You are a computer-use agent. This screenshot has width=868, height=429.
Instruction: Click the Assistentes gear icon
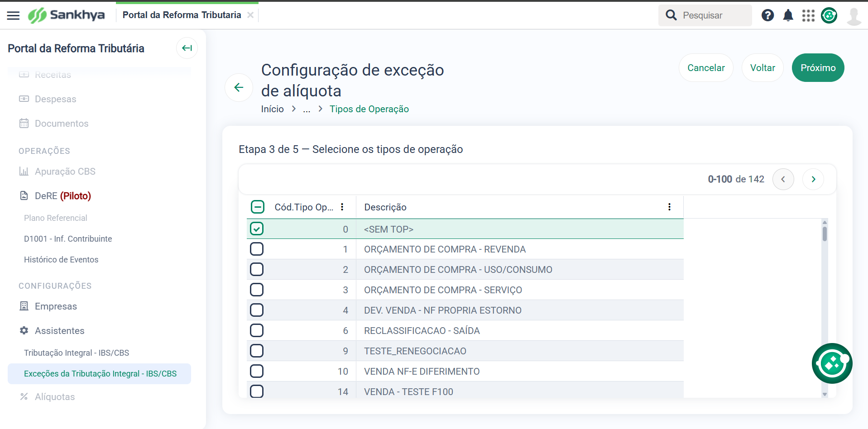24,330
